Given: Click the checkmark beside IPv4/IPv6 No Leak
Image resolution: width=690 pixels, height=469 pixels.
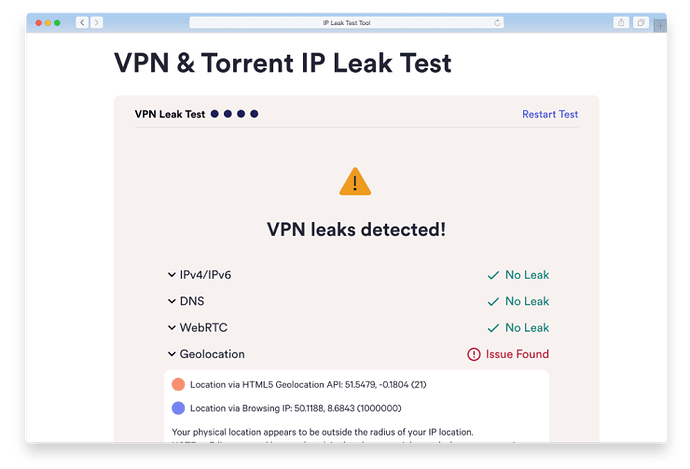Looking at the screenshot, I should tap(492, 275).
